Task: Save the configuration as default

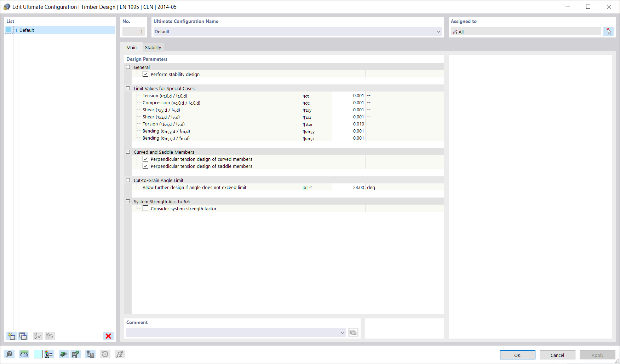Action: pos(75,354)
